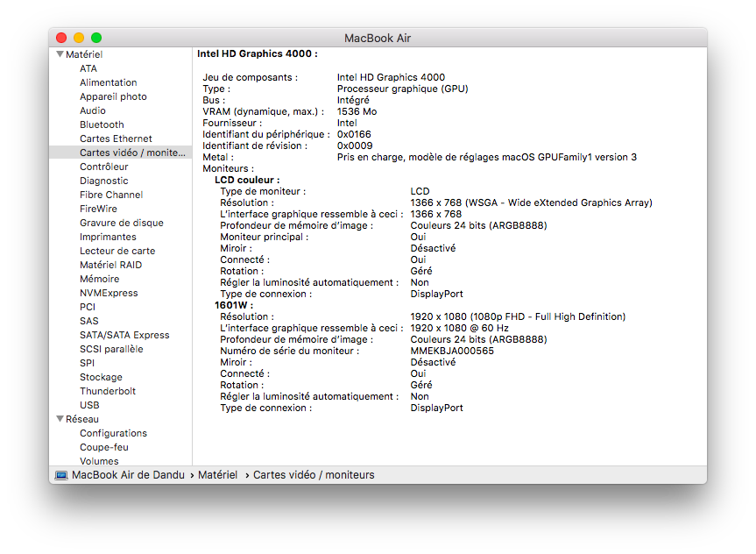Click the Matériel section header label
This screenshot has width=756, height=554.
click(x=84, y=54)
